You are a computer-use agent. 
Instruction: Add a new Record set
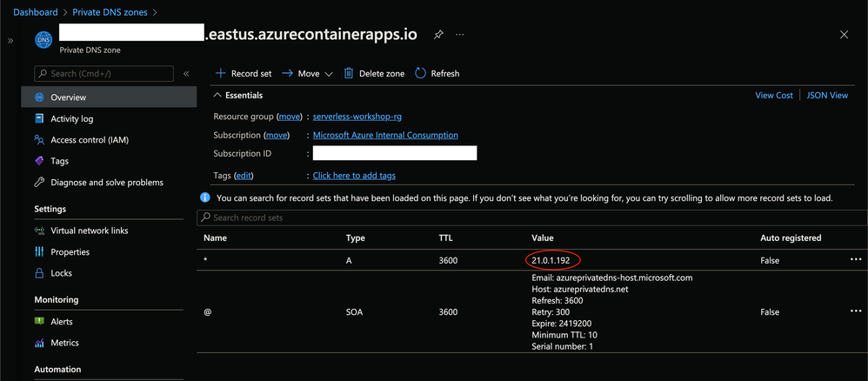[x=244, y=73]
